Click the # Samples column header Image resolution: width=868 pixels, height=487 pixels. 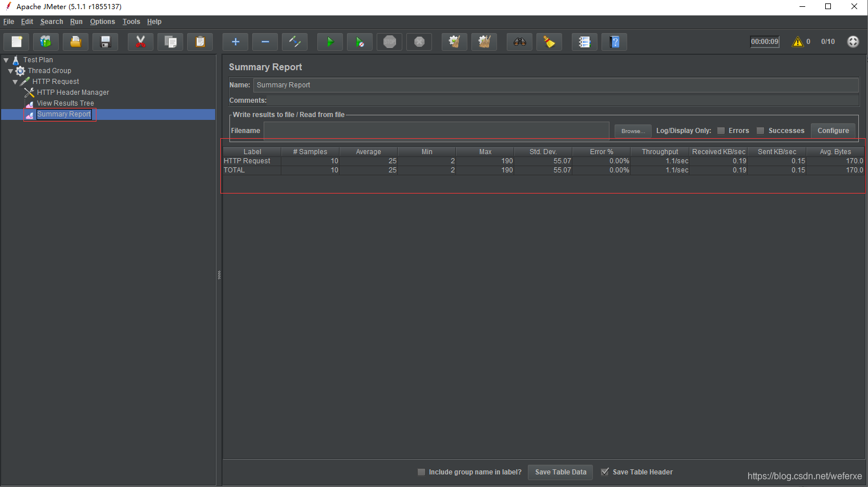tap(310, 152)
